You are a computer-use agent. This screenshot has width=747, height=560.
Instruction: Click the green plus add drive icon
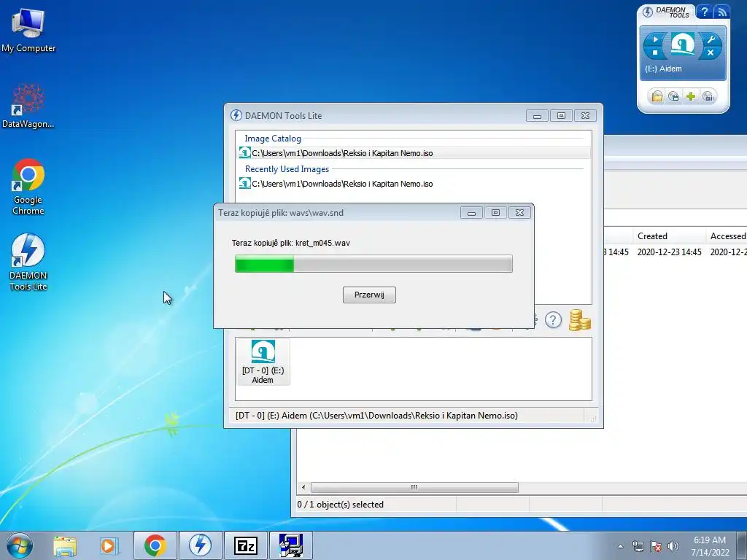tap(691, 97)
